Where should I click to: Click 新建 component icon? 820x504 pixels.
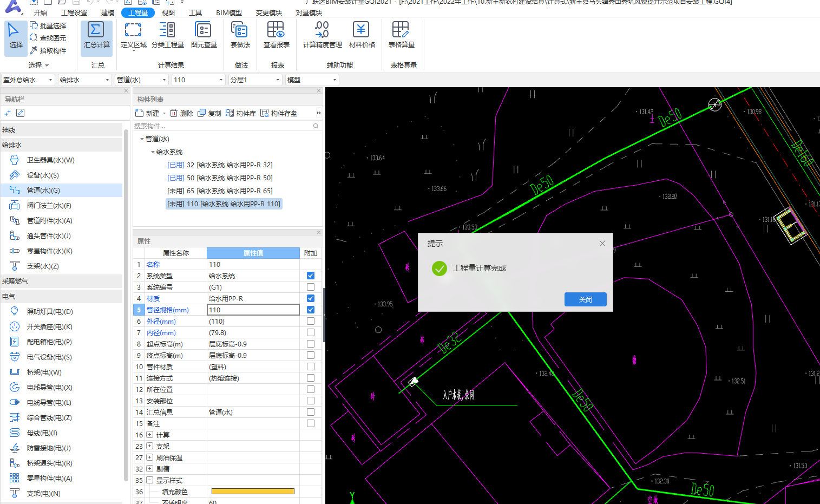139,113
